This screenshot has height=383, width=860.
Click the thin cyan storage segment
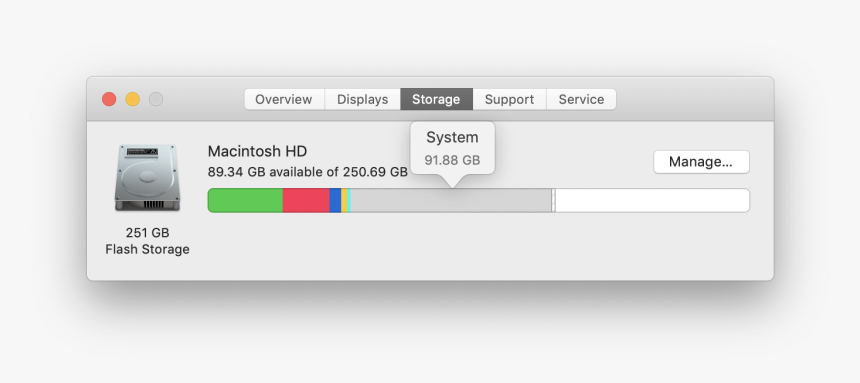[349, 200]
